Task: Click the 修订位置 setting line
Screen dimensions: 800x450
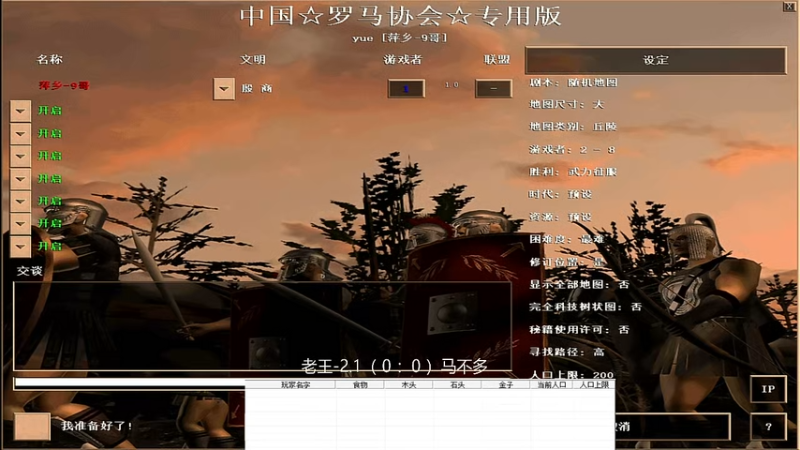Action: tap(567, 262)
